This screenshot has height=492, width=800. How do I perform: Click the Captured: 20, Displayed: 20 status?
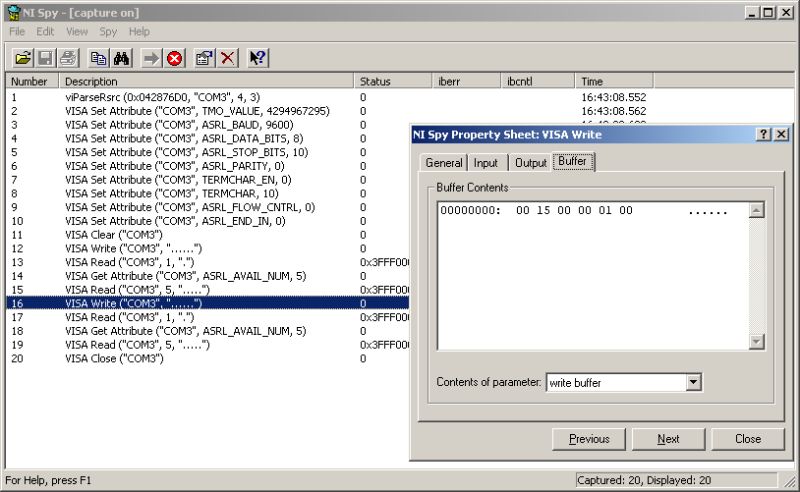pyautogui.click(x=644, y=480)
